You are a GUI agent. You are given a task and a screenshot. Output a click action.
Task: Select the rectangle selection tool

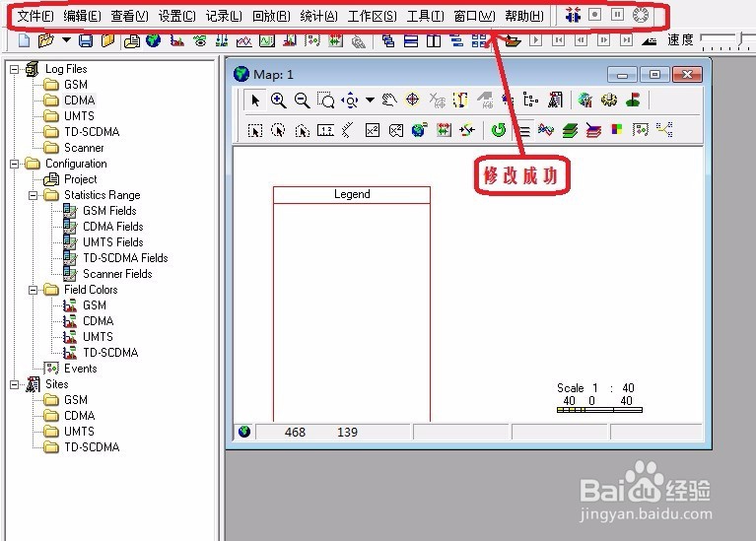point(255,130)
